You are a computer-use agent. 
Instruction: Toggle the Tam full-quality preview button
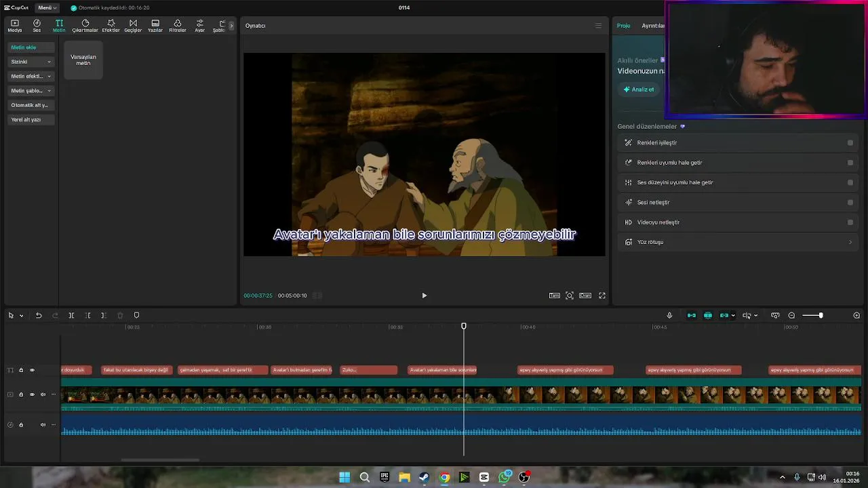pos(555,296)
